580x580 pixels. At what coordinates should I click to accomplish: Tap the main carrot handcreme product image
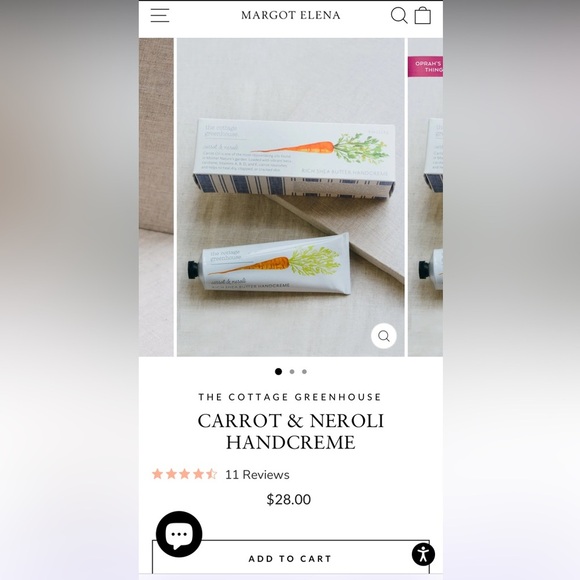point(290,197)
